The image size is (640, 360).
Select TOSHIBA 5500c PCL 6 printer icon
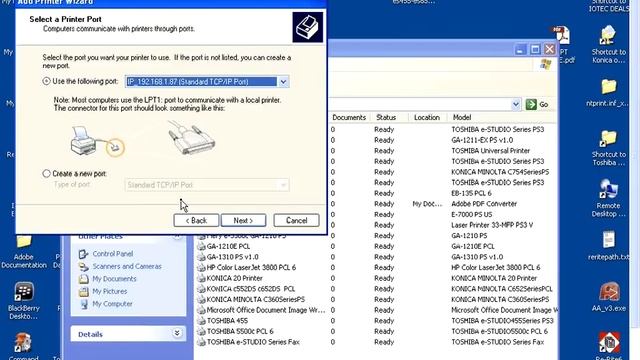tap(201, 331)
